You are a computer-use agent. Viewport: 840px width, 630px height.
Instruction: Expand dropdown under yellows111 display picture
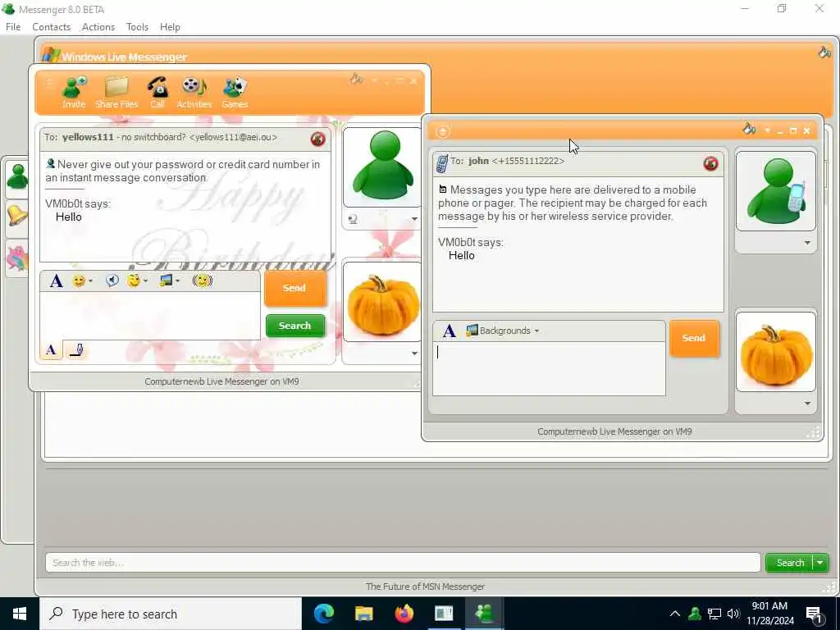pos(414,218)
